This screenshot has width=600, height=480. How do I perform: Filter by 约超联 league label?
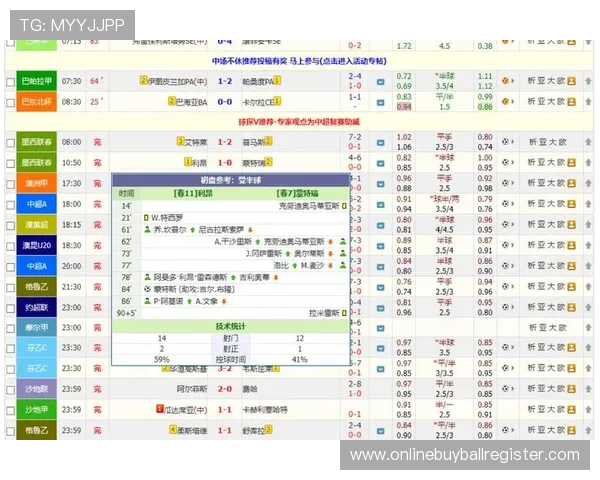(x=37, y=307)
